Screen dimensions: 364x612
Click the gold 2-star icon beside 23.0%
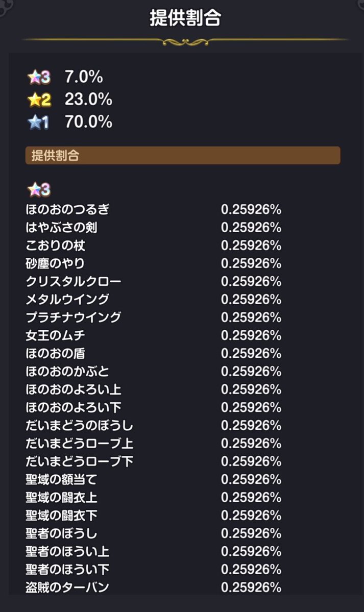(x=39, y=100)
